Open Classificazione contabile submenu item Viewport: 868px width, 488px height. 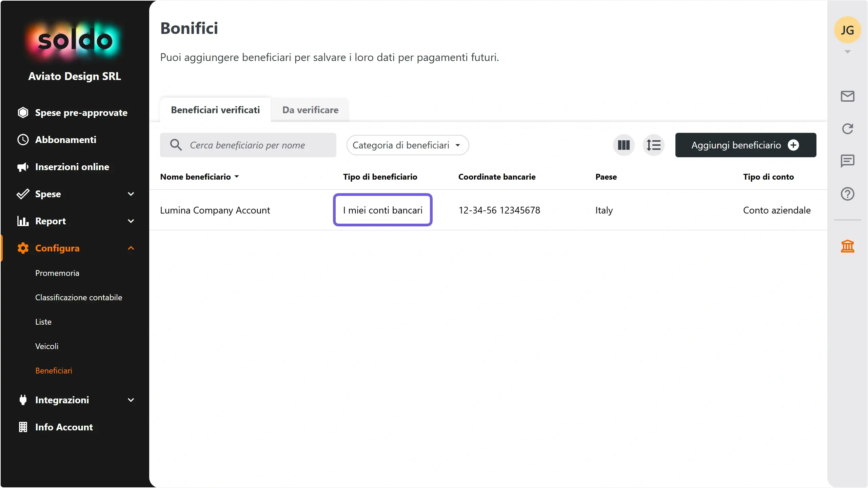pyautogui.click(x=79, y=297)
